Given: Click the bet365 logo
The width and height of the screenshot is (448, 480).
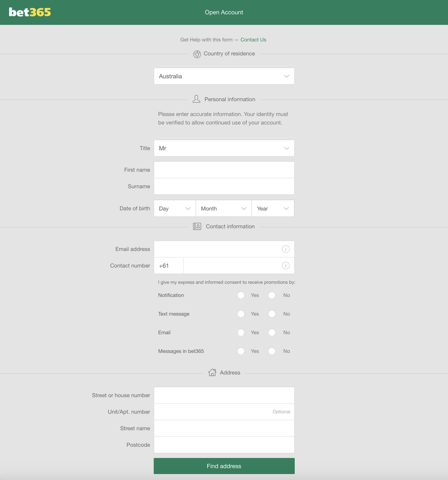Looking at the screenshot, I should tap(30, 12).
